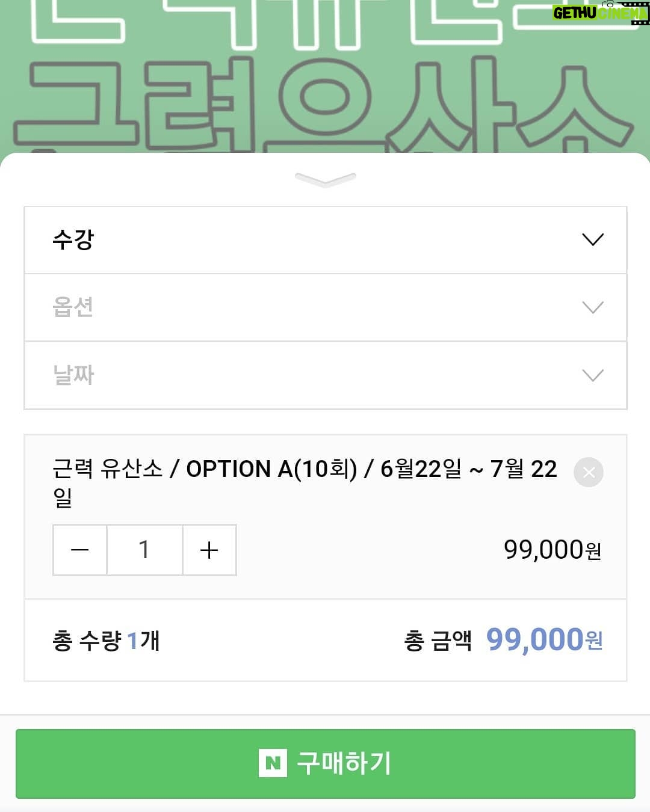Increase quantity with the plus button
The width and height of the screenshot is (650, 812).
[209, 550]
